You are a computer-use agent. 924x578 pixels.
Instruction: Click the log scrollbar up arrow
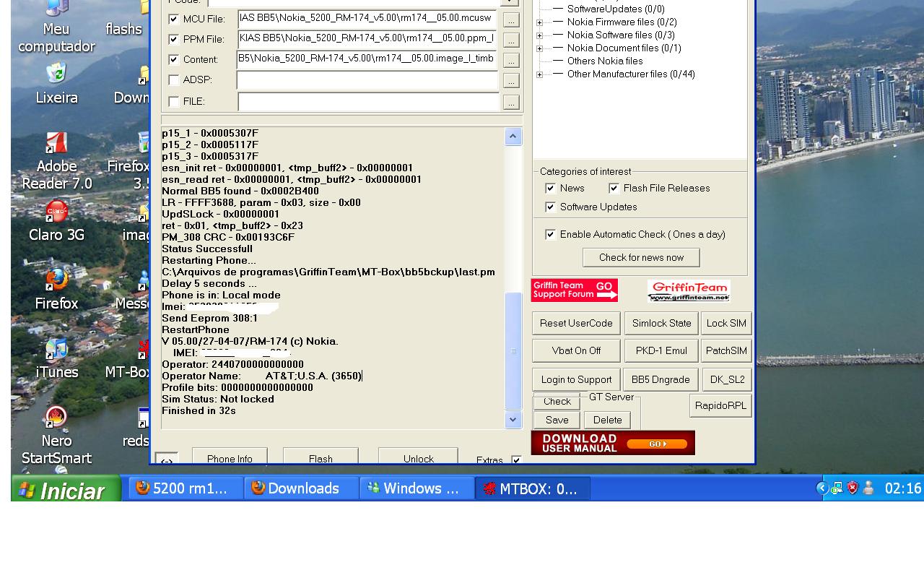[513, 137]
